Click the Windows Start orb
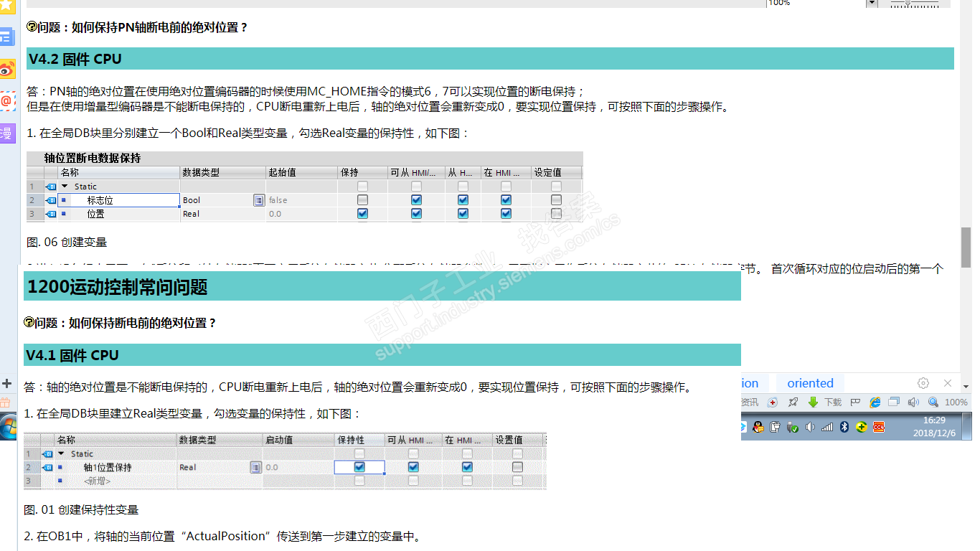 coord(8,428)
